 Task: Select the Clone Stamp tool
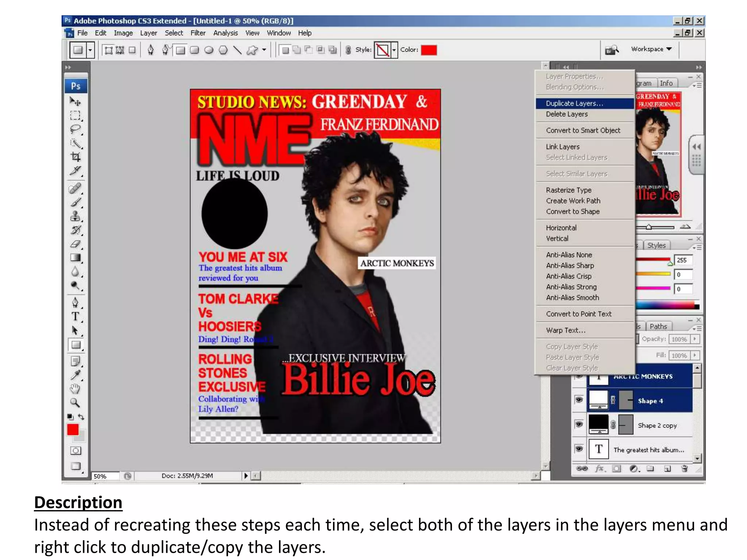click(x=76, y=216)
